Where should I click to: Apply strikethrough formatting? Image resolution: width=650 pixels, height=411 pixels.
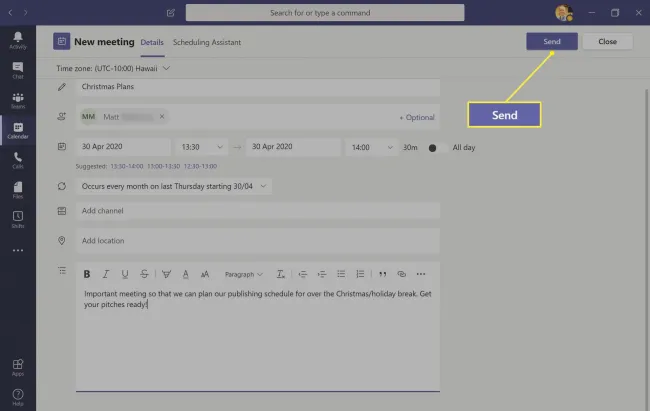point(144,274)
